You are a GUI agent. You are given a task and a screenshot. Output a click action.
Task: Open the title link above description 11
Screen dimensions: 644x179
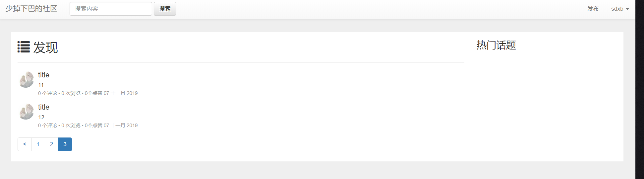(44, 75)
